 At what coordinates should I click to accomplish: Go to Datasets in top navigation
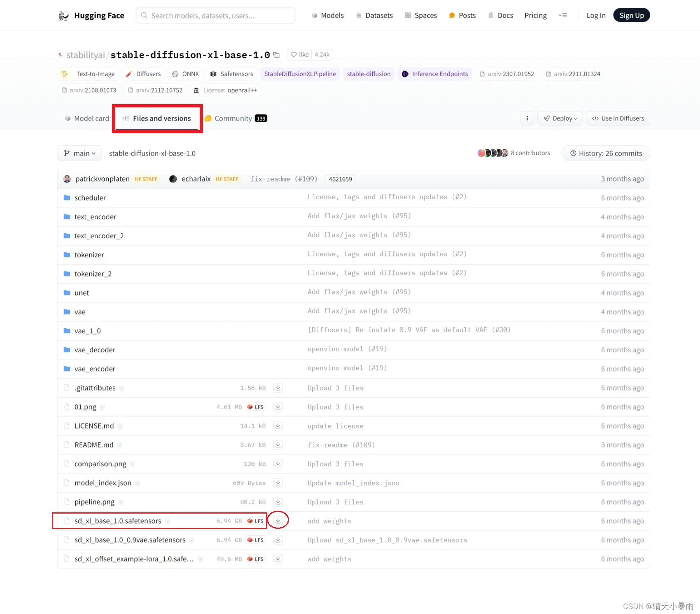[x=374, y=16]
